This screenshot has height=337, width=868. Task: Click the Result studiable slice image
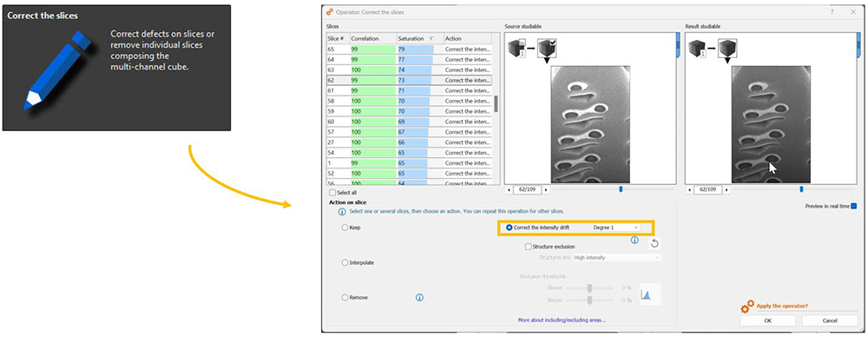pyautogui.click(x=771, y=125)
